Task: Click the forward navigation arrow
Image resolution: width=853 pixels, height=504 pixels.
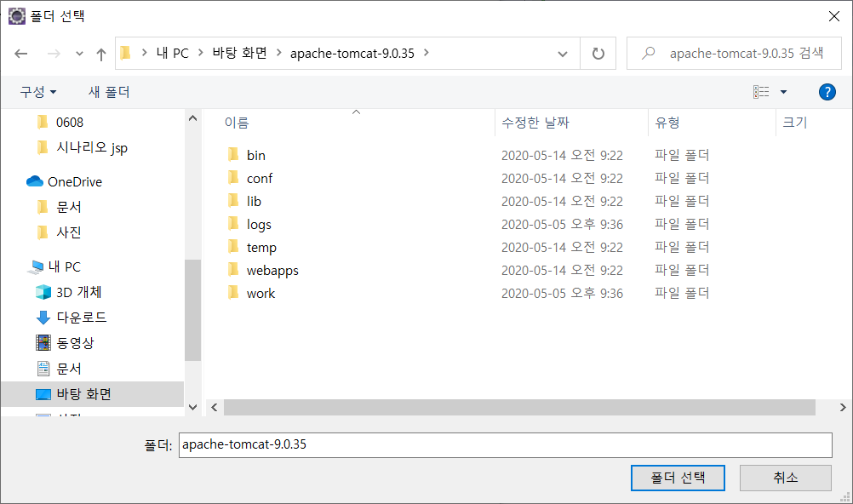Action: pos(54,54)
